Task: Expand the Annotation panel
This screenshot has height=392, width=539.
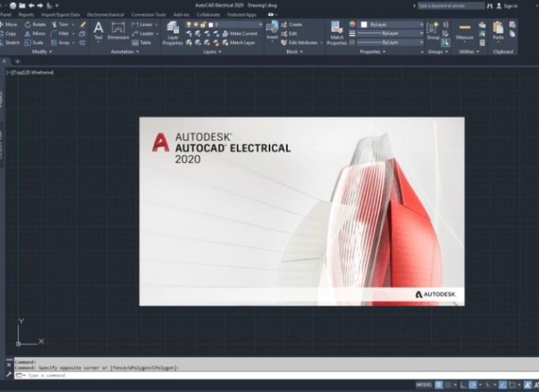Action: (124, 51)
